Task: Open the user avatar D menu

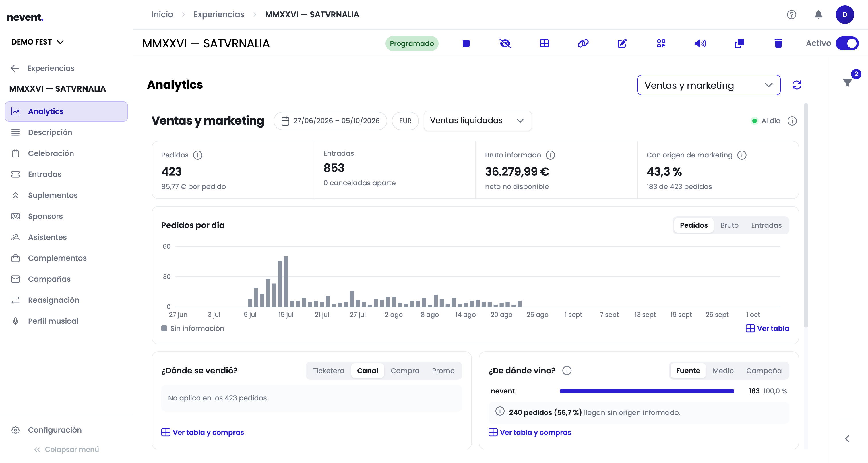Action: point(845,14)
